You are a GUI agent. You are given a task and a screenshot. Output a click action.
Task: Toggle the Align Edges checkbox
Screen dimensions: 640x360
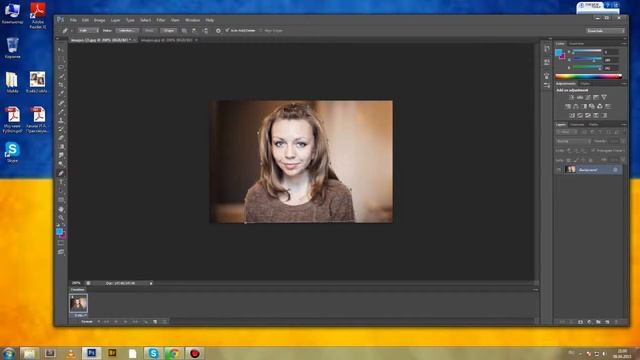click(261, 31)
